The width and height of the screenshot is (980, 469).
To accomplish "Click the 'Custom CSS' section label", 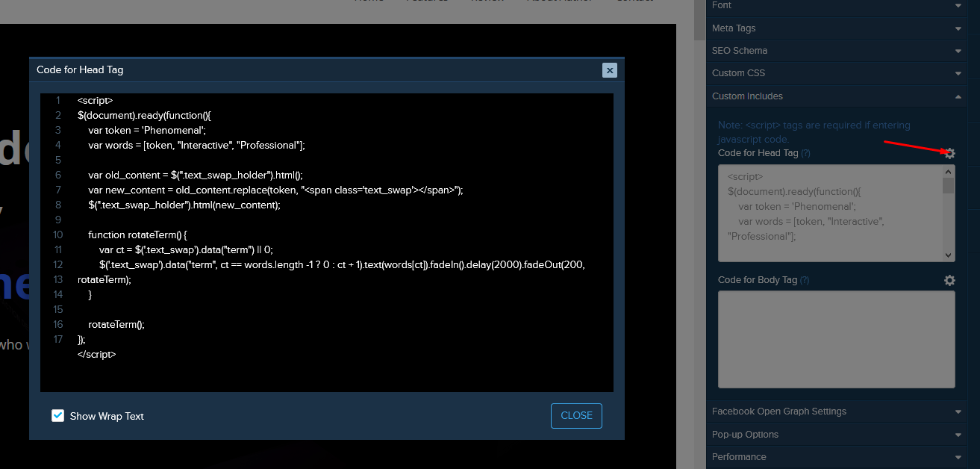I will click(x=738, y=73).
